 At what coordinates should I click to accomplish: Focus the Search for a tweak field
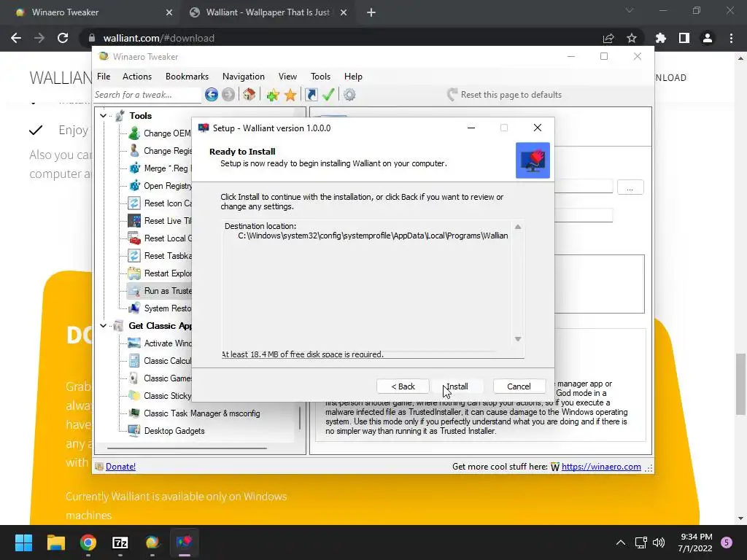click(x=147, y=95)
